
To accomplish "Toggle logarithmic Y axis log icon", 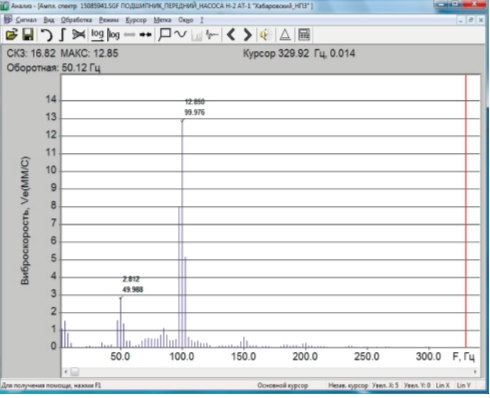I will (x=113, y=35).
